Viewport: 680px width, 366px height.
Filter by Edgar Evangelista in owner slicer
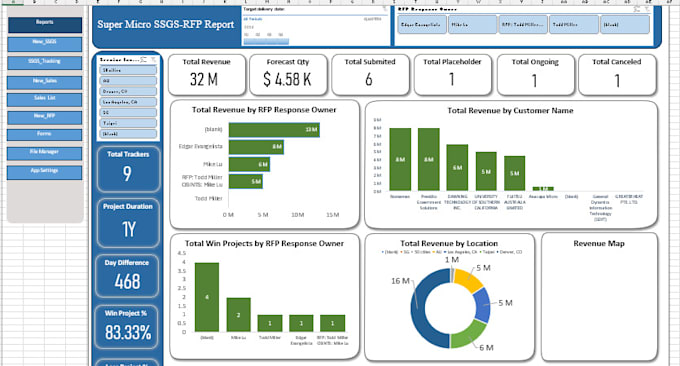[x=421, y=25]
